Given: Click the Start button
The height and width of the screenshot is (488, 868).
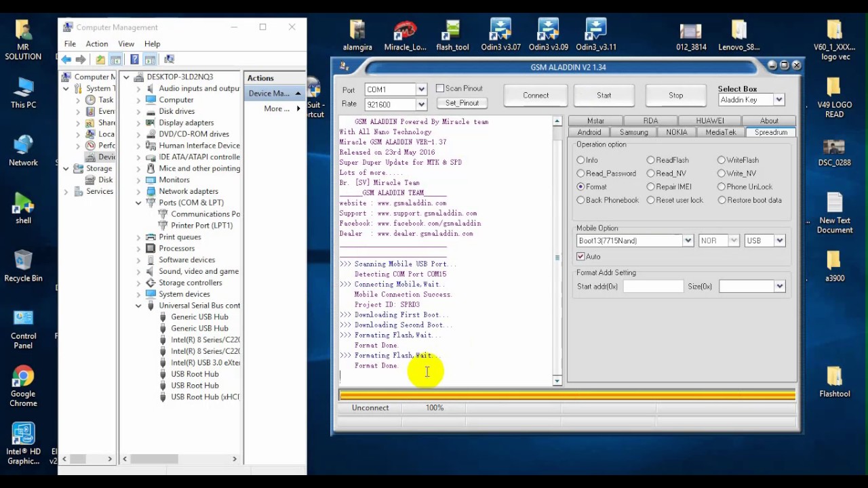Looking at the screenshot, I should tap(604, 96).
